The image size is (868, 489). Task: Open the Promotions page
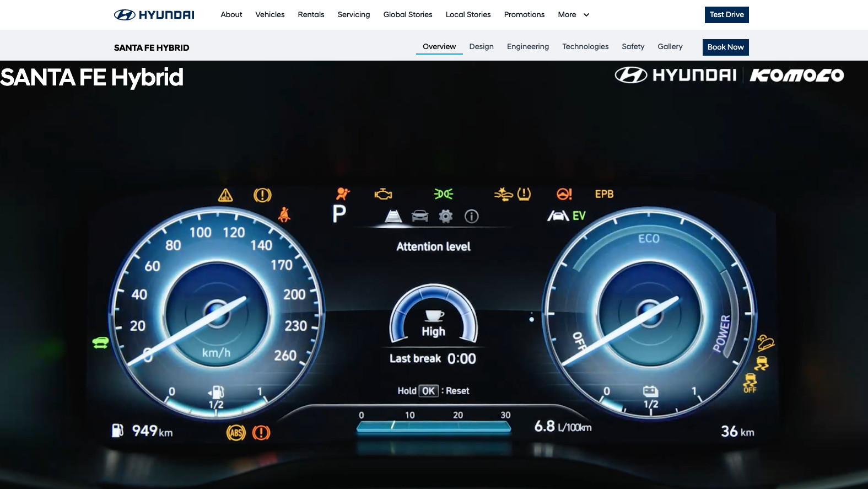[524, 15]
